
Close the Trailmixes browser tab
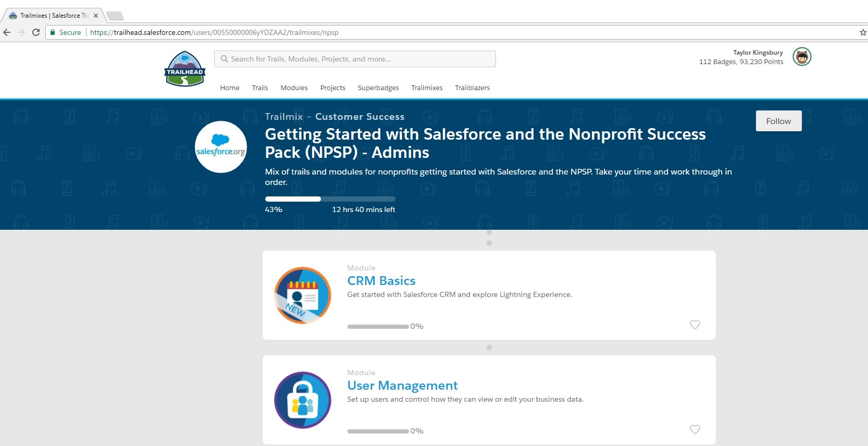coord(96,16)
